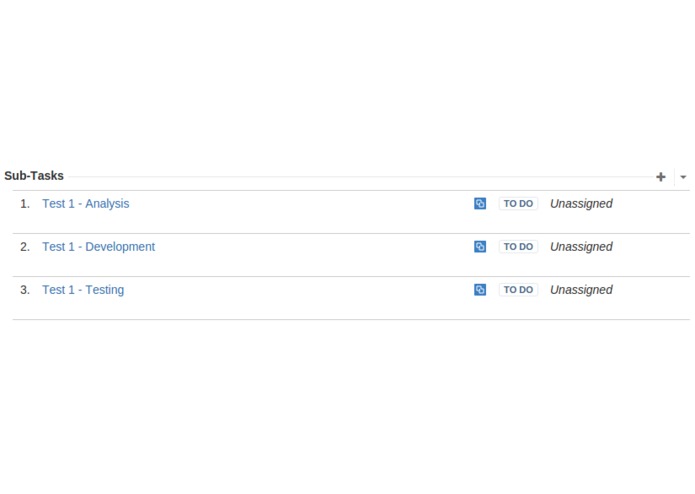Click TO DO status of Testing sub-task
Screen dimensions: 695x494
coord(518,289)
